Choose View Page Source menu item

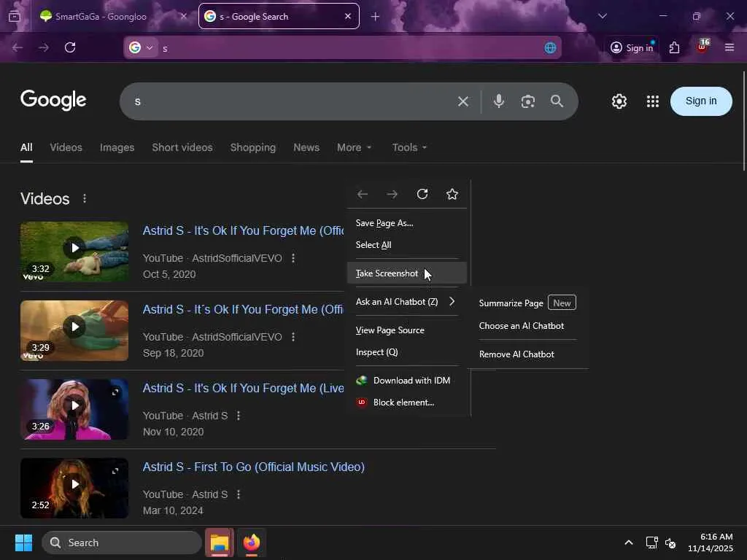407,330
